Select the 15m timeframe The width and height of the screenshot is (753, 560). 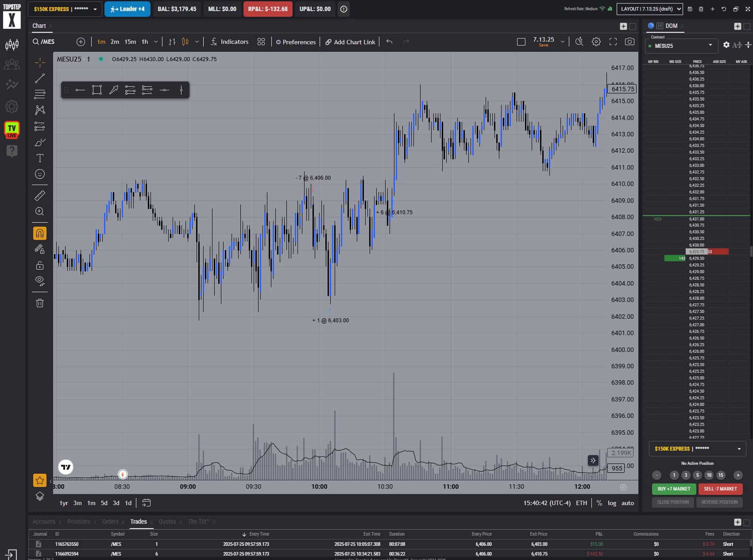(x=130, y=42)
